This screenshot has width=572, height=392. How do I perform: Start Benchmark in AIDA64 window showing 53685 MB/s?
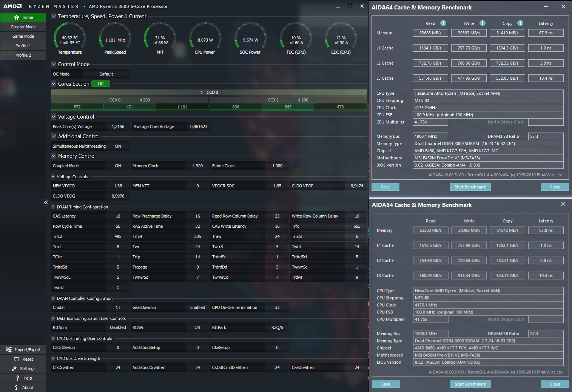(470, 187)
